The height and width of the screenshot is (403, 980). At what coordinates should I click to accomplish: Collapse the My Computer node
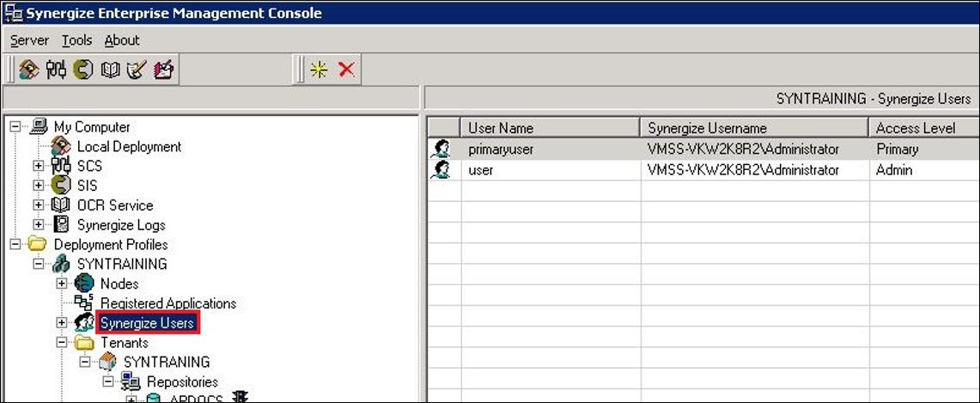point(15,127)
